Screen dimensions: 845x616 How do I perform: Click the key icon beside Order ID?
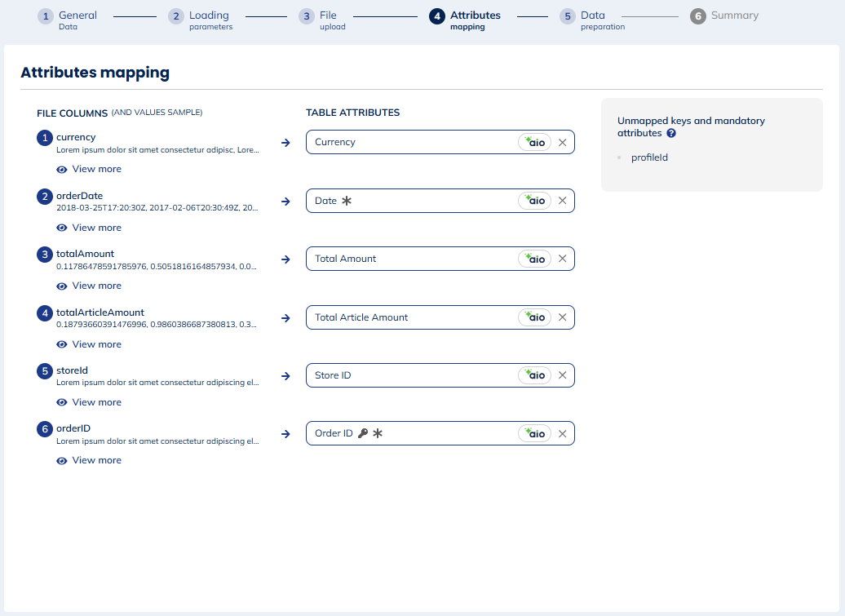363,433
